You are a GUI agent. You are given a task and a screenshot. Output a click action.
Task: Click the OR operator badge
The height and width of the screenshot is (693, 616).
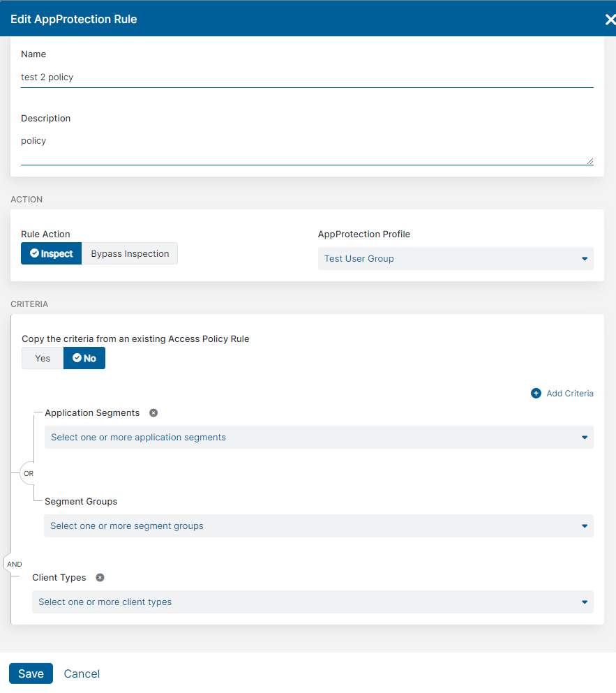[29, 473]
